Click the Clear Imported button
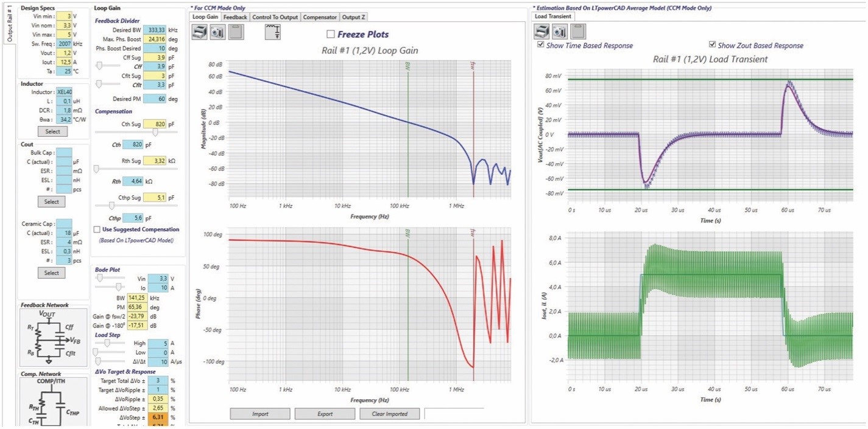 [x=389, y=414]
